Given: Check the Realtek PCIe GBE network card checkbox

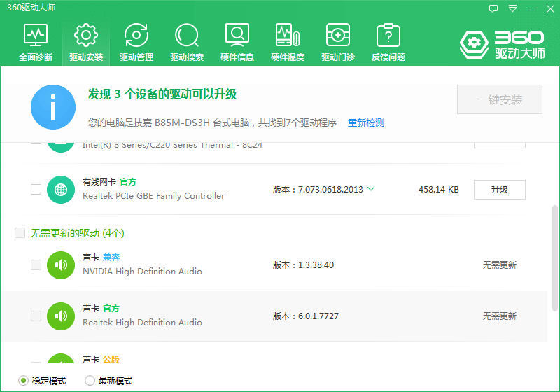Looking at the screenshot, I should click(x=36, y=189).
